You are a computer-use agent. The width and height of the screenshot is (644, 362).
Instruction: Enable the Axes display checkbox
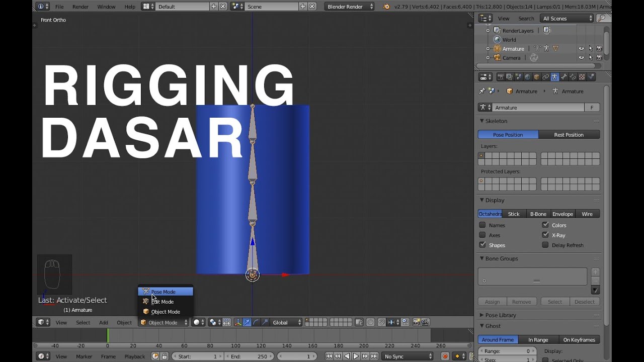click(x=482, y=235)
